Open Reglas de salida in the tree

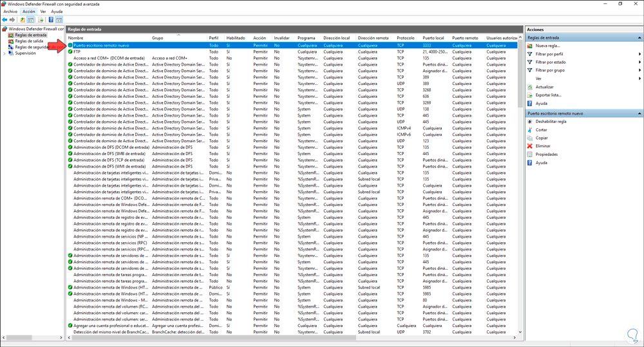[29, 41]
